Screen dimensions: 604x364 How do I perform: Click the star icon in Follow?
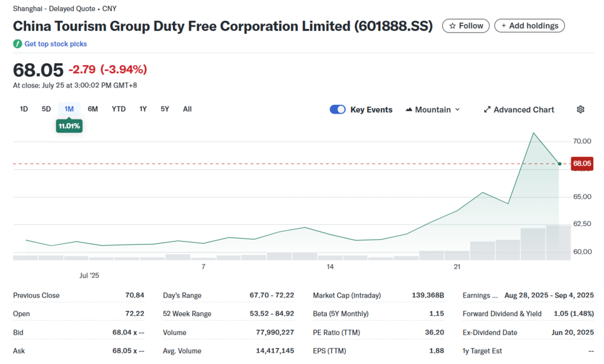click(452, 26)
